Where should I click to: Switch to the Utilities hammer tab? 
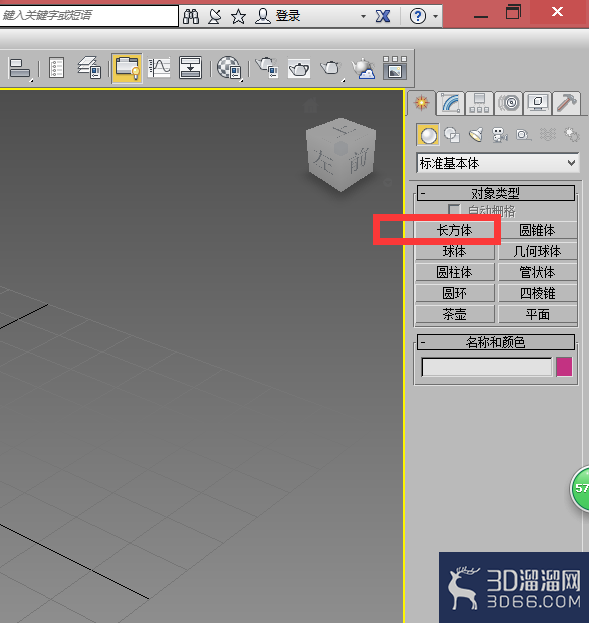(x=566, y=103)
